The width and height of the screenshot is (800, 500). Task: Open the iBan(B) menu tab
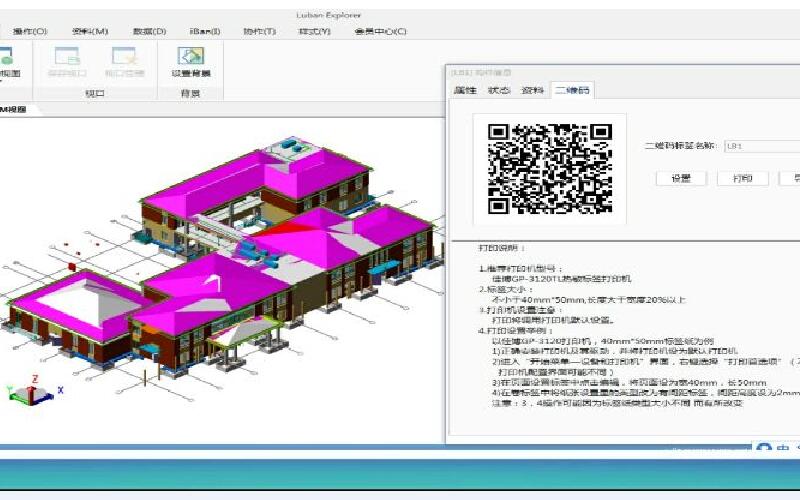205,31
